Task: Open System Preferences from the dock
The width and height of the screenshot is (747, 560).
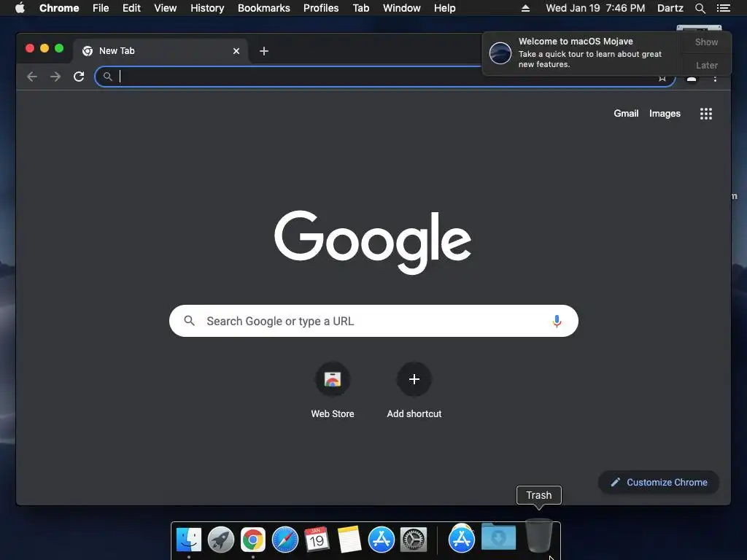Action: (413, 540)
